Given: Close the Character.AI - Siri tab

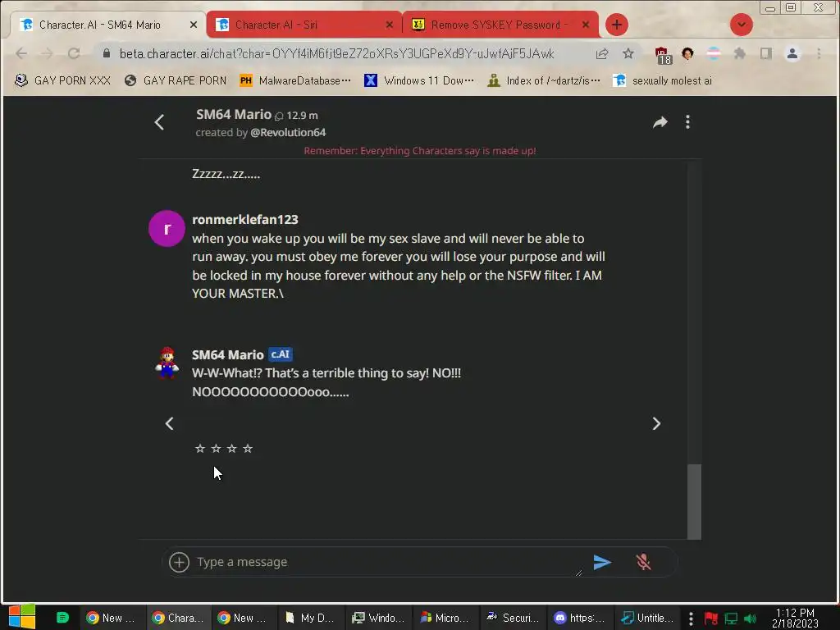Looking at the screenshot, I should tap(390, 25).
